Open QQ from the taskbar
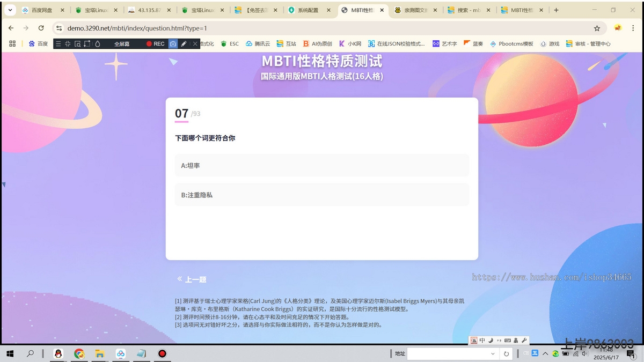The width and height of the screenshot is (644, 362). point(58,353)
